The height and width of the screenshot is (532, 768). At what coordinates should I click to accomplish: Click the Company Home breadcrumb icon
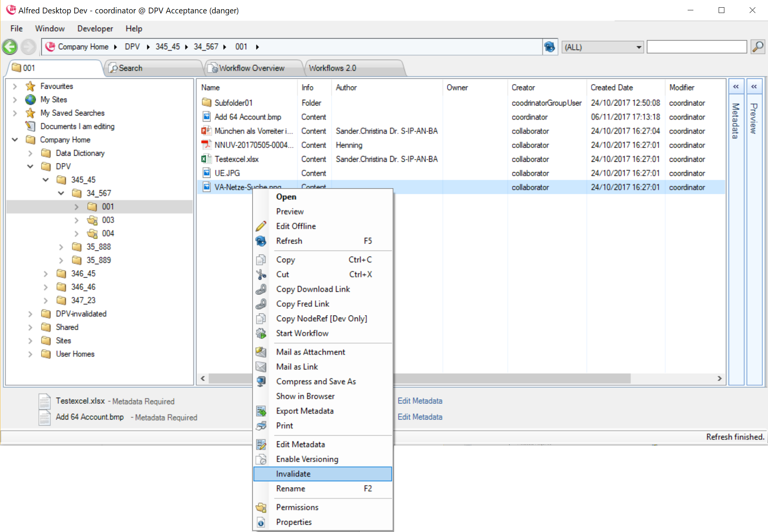coord(50,47)
